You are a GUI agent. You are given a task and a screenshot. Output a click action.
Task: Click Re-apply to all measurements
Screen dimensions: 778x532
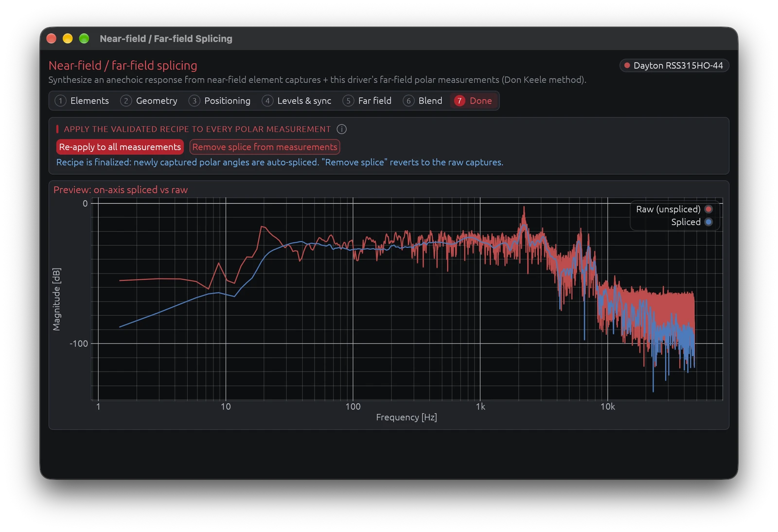(x=120, y=147)
